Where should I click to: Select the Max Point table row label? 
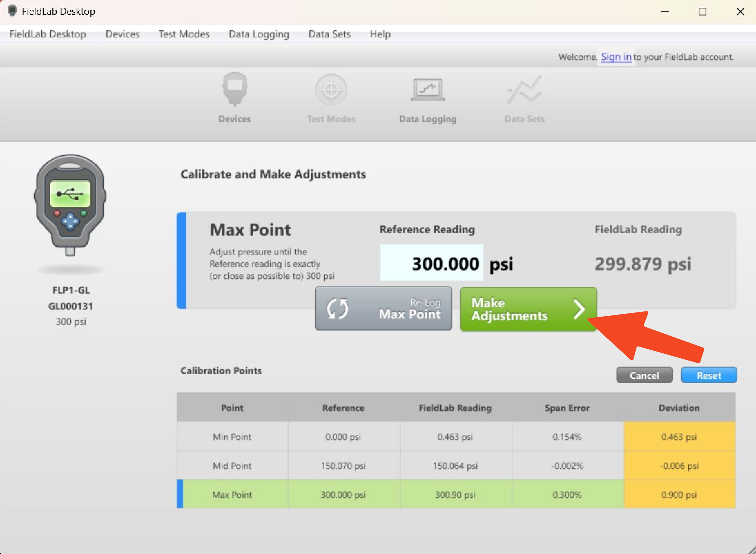(232, 494)
